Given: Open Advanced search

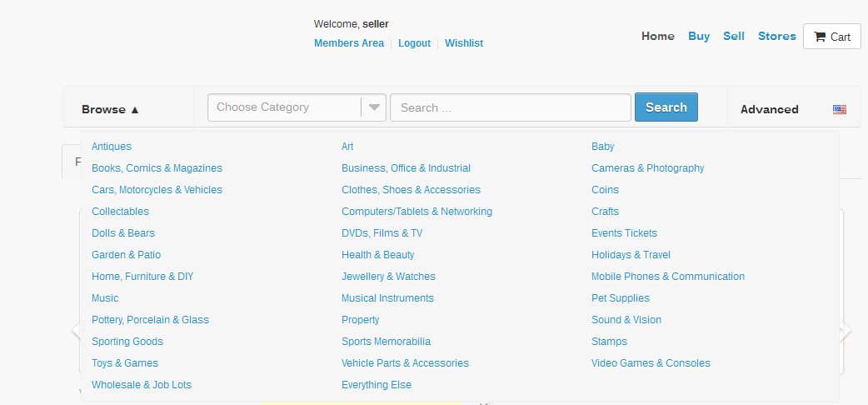Looking at the screenshot, I should 769,109.
